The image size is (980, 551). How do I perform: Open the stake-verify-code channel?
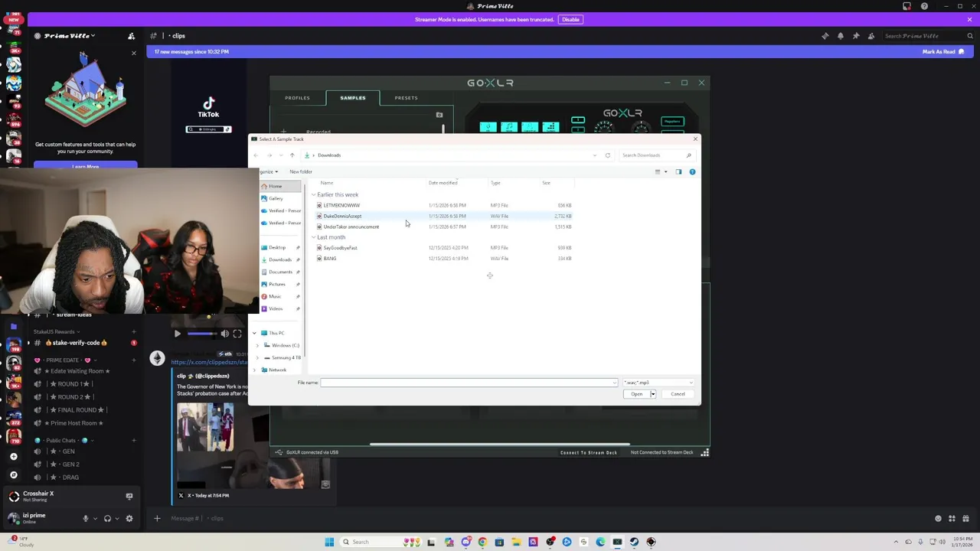[77, 343]
